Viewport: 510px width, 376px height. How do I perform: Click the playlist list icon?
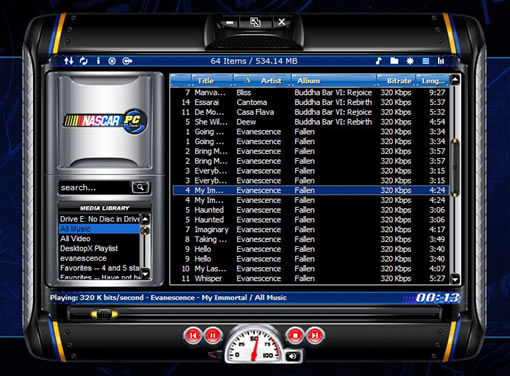[426, 61]
